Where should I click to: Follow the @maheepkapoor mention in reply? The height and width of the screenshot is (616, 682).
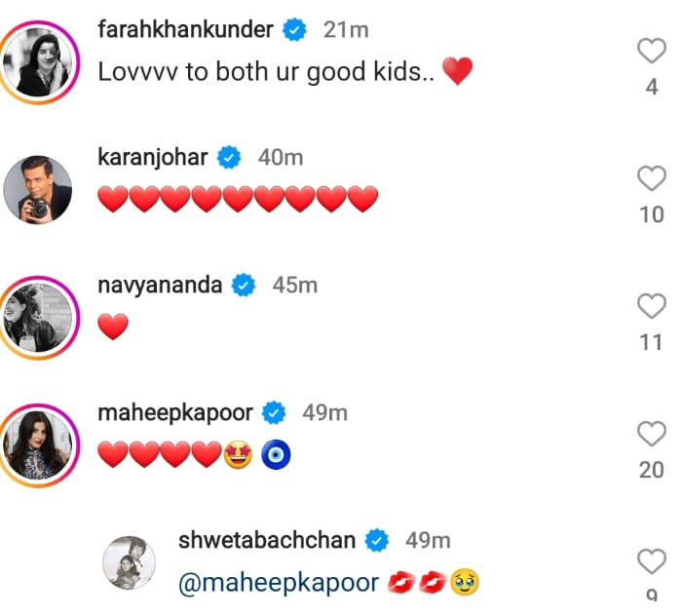coord(279,583)
